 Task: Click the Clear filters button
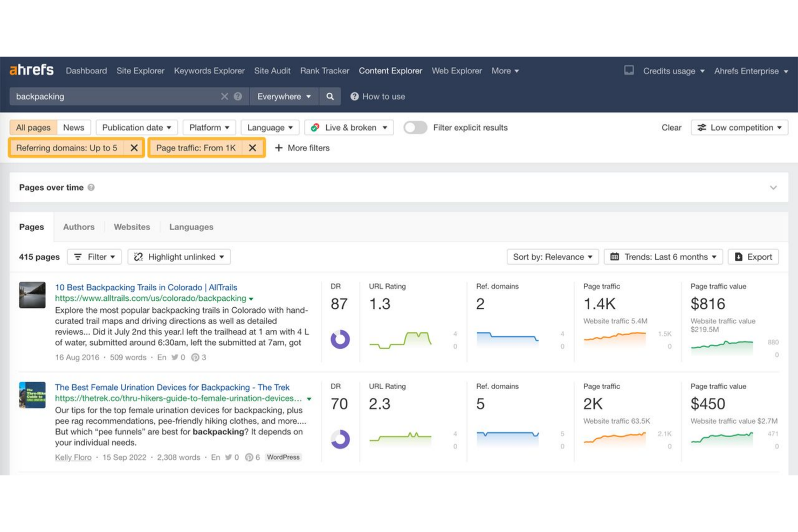[x=671, y=127]
